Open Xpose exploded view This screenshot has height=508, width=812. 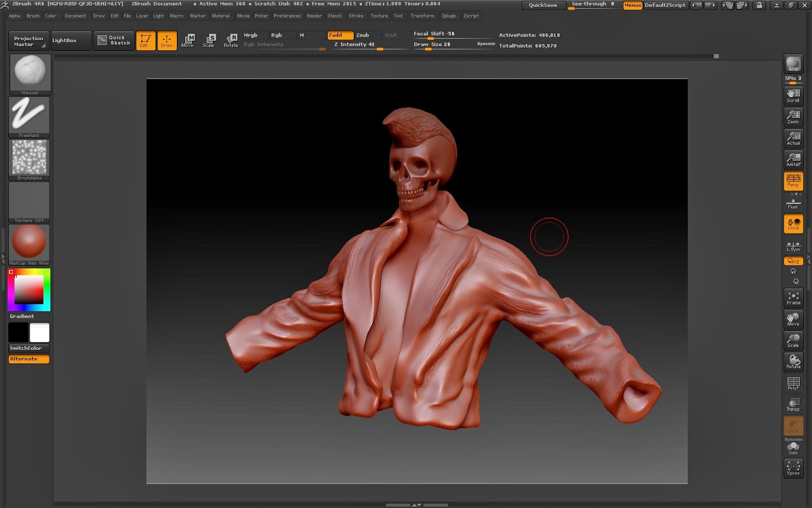coord(793,468)
